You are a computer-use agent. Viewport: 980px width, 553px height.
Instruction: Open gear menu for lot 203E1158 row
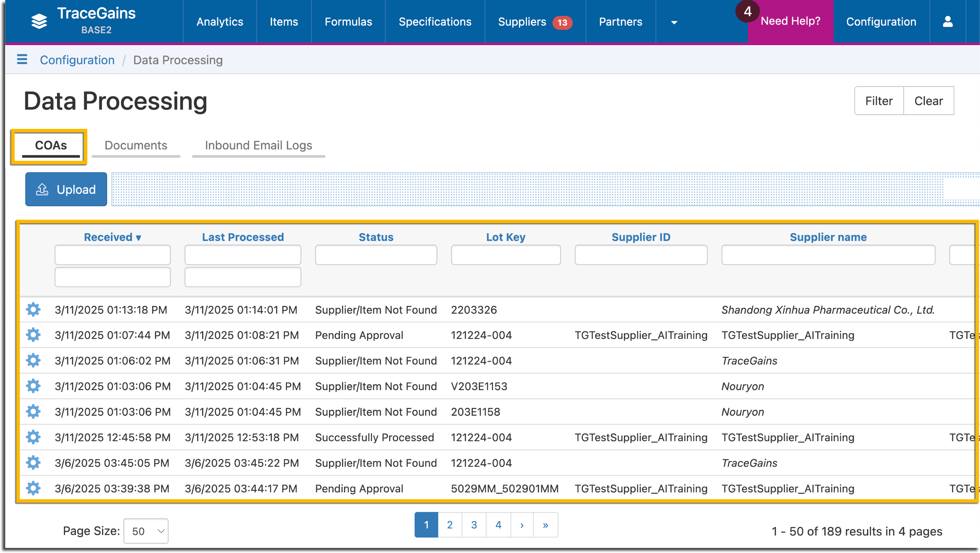click(x=33, y=411)
